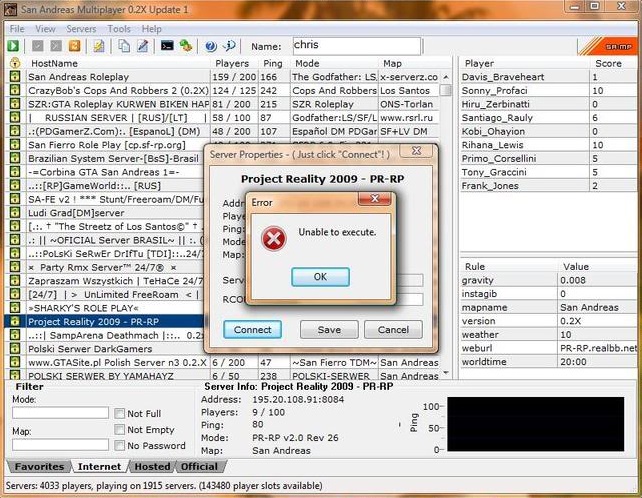Click lock icon beside Ludi Grad[DM]server
This screenshot has width=642, height=498.
pyautogui.click(x=15, y=213)
